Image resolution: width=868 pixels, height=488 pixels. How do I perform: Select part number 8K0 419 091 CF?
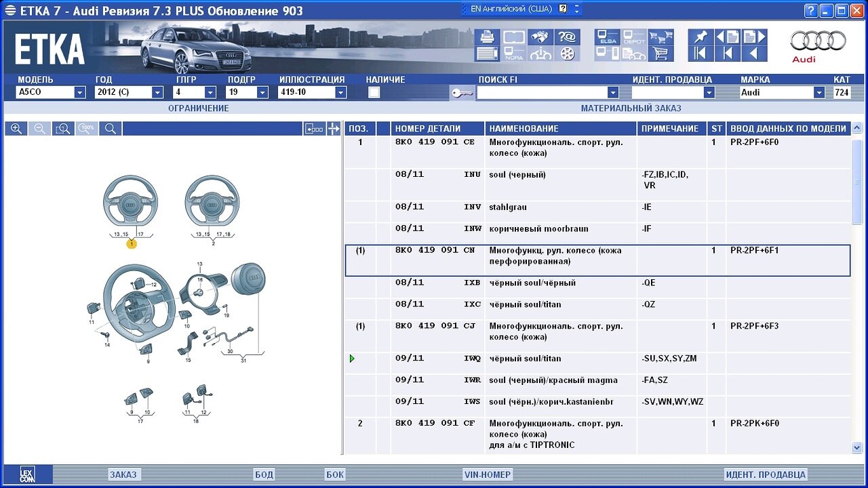click(435, 424)
